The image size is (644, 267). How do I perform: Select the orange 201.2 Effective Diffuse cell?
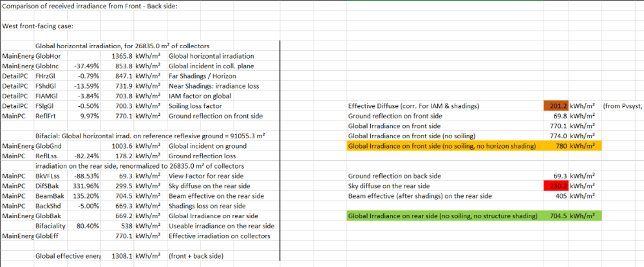click(555, 106)
